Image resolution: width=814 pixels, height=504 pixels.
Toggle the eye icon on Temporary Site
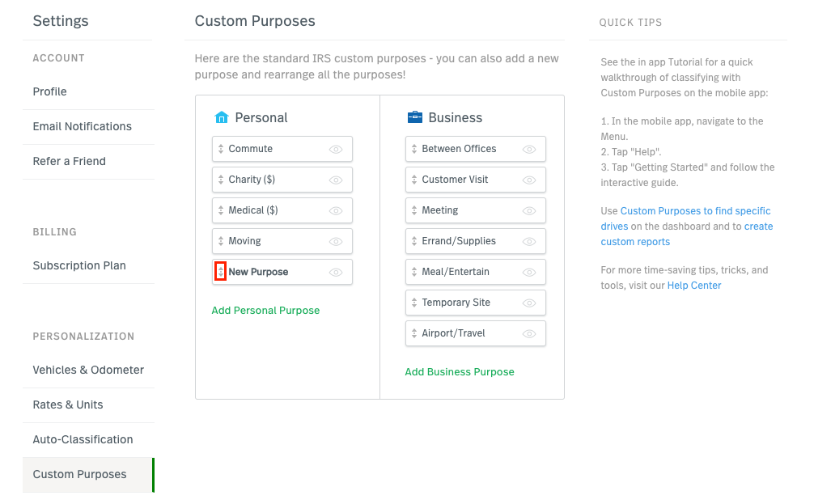point(529,303)
